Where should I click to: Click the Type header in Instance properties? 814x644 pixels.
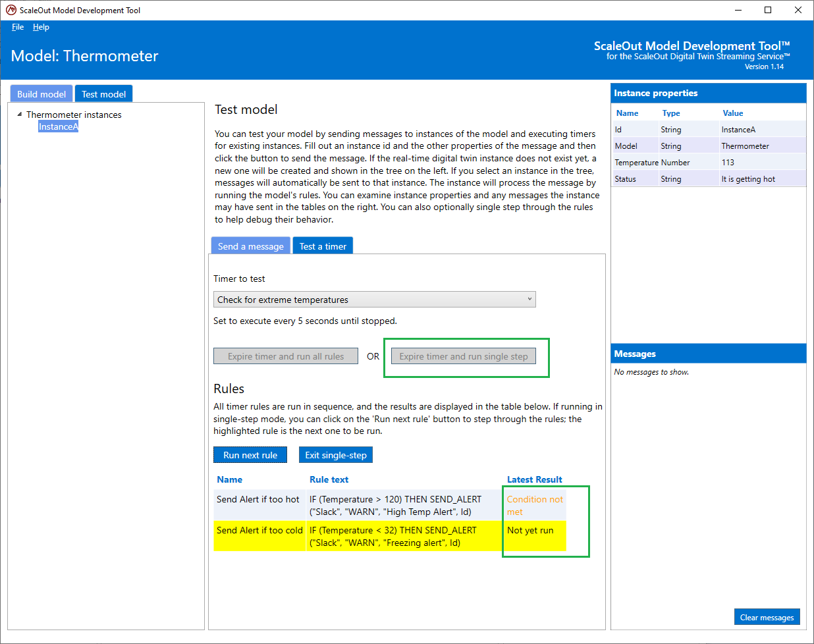coord(671,113)
